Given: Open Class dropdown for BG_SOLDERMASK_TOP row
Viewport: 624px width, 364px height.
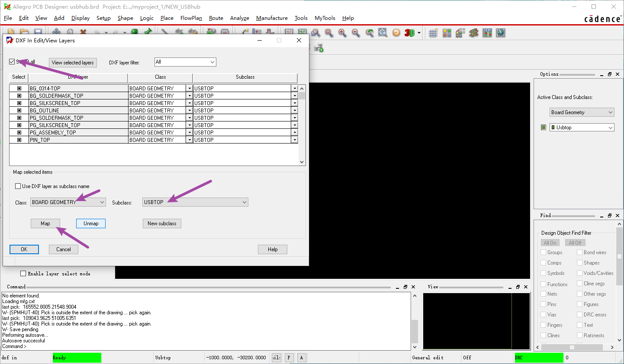Looking at the screenshot, I should (189, 96).
